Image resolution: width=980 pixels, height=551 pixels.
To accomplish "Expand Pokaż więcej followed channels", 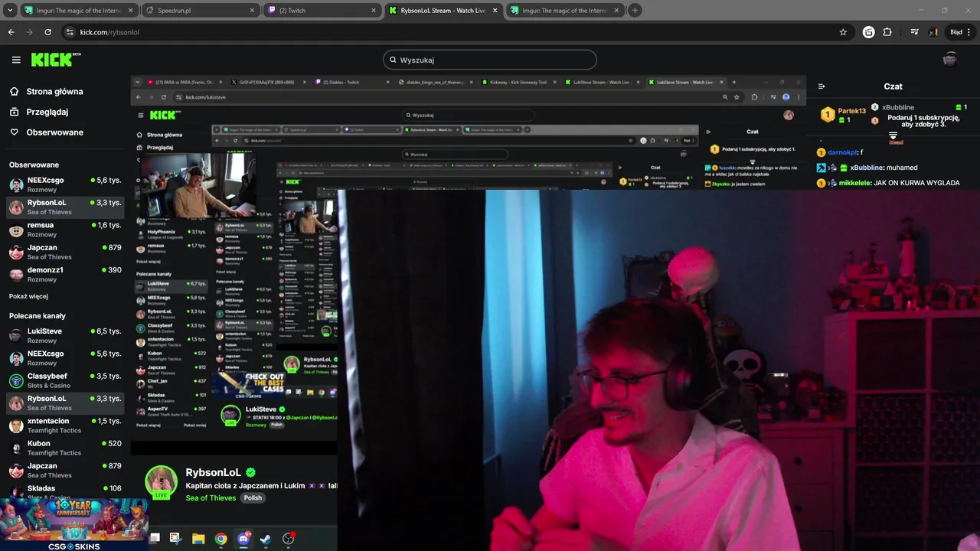I will coord(28,296).
